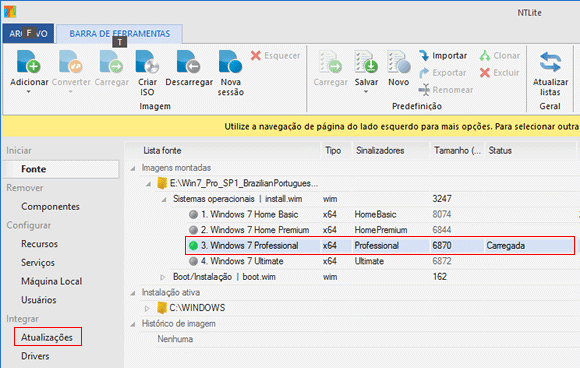The height and width of the screenshot is (368, 580).
Task: Click the NTLite app logo icon
Action: click(10, 11)
